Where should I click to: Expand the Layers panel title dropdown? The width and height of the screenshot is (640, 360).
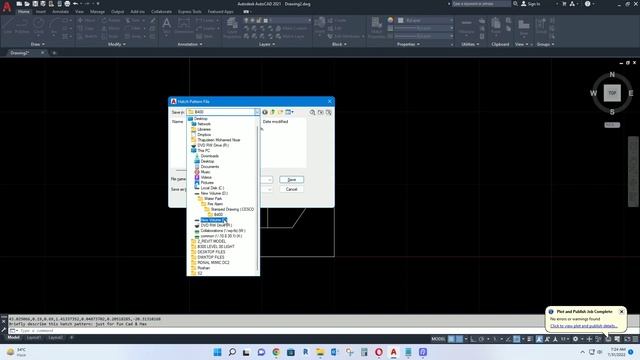[x=267, y=44]
